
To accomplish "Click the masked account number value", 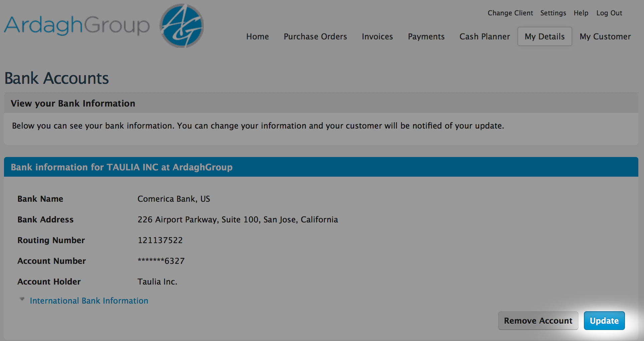I will [161, 261].
